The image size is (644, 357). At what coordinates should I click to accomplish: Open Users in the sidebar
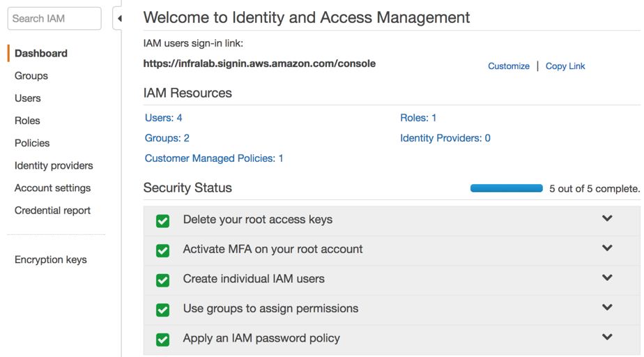[x=27, y=98]
